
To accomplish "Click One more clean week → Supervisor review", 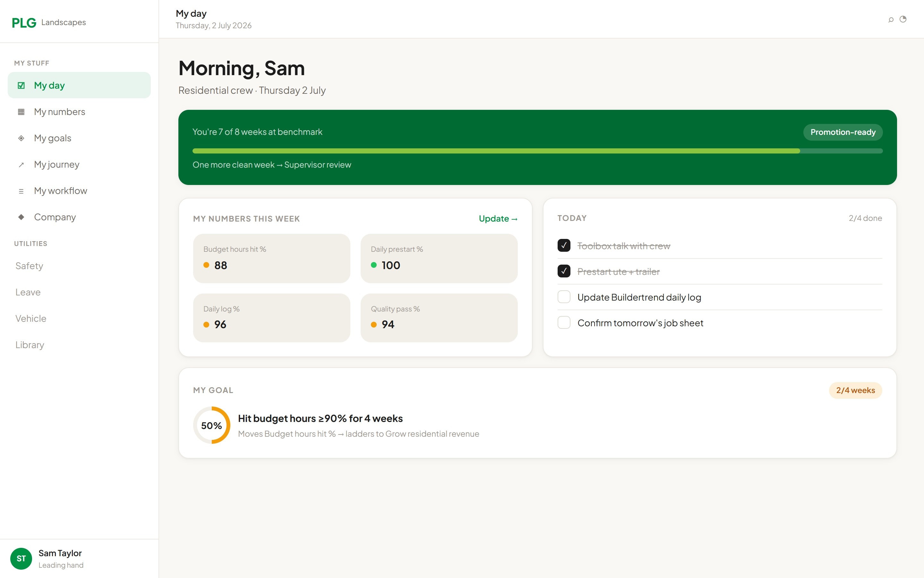I will click(x=272, y=165).
